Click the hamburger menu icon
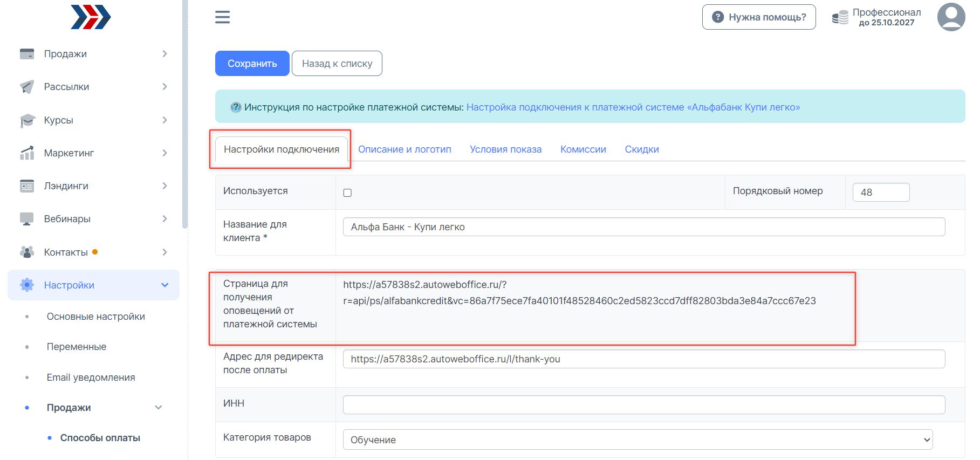980x460 pixels. tap(222, 17)
